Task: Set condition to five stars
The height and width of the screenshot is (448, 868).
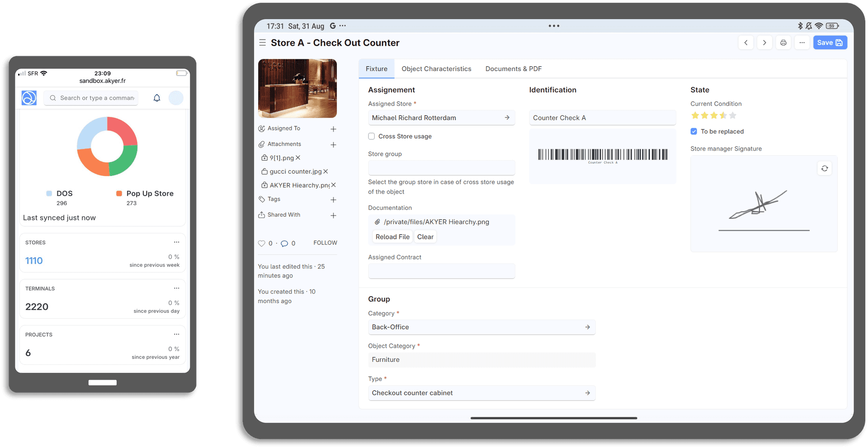Action: [x=733, y=115]
